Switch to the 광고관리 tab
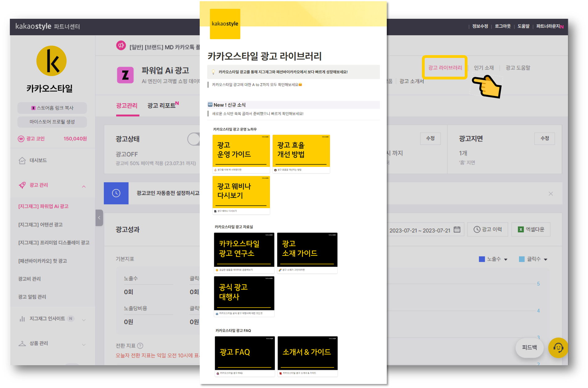588x388 pixels. point(127,106)
